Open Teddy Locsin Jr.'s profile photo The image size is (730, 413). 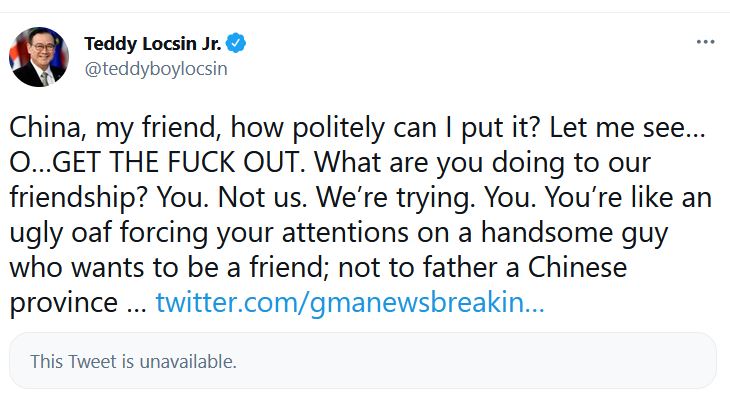pos(39,57)
